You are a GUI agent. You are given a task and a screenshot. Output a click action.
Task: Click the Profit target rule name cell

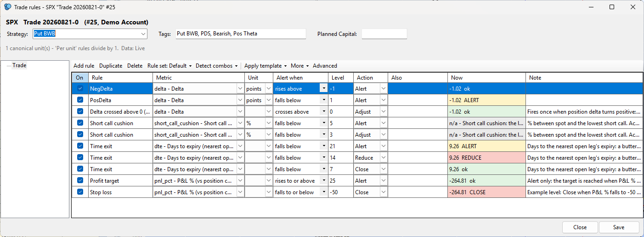click(x=120, y=180)
